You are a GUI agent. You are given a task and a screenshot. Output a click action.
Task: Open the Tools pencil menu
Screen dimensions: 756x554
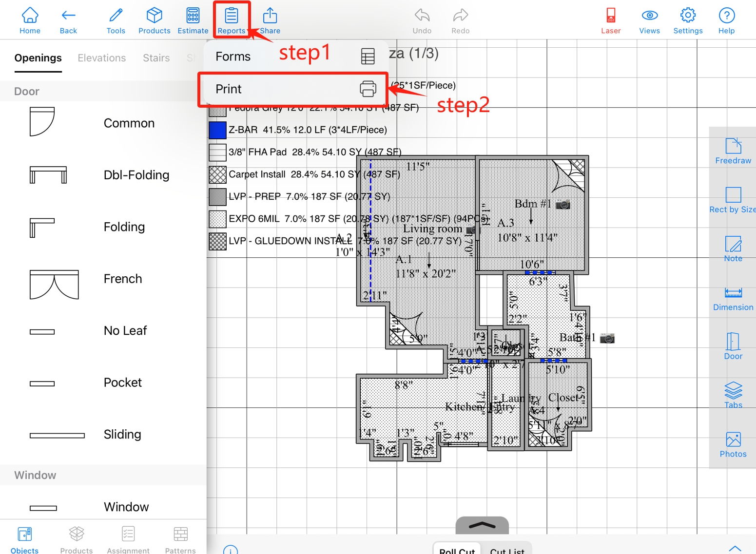point(116,21)
